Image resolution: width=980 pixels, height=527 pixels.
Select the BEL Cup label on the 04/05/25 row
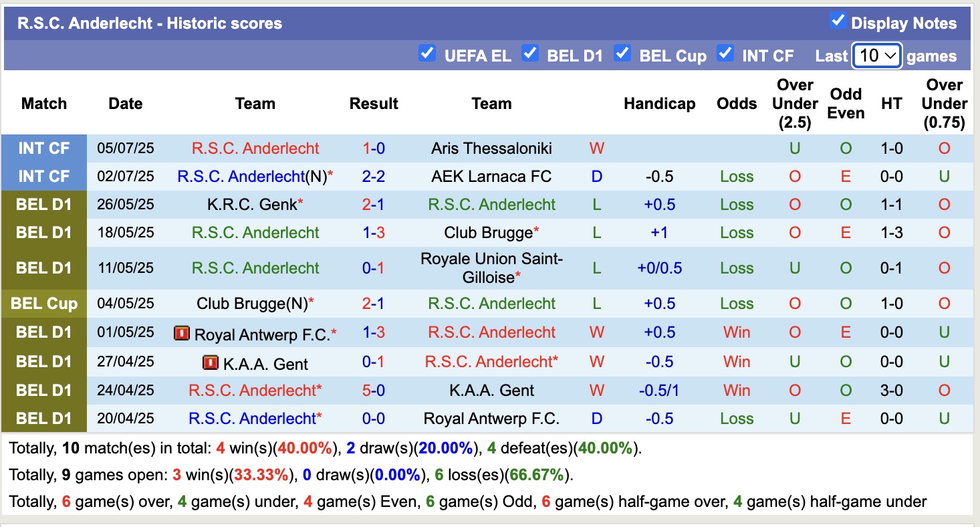(x=44, y=304)
